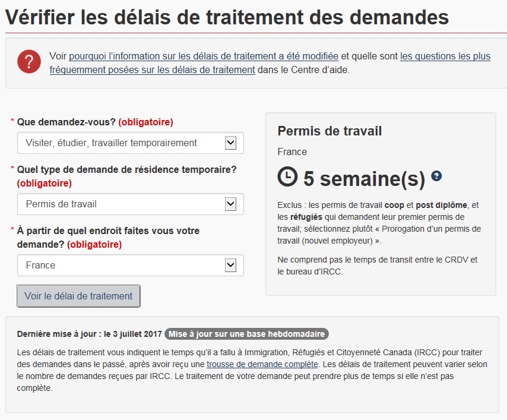The height and width of the screenshot is (420, 507).
Task: Select the 'Quel type de demande' label
Action: click(x=126, y=170)
